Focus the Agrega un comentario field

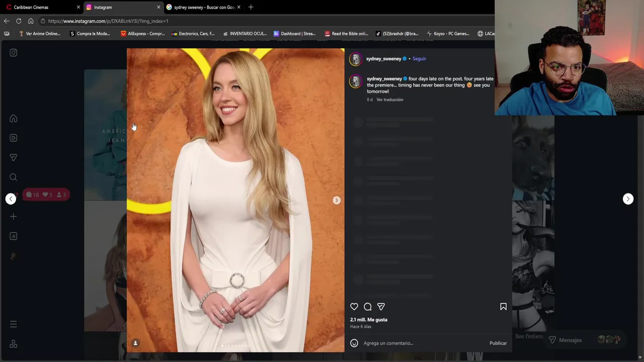[424, 343]
